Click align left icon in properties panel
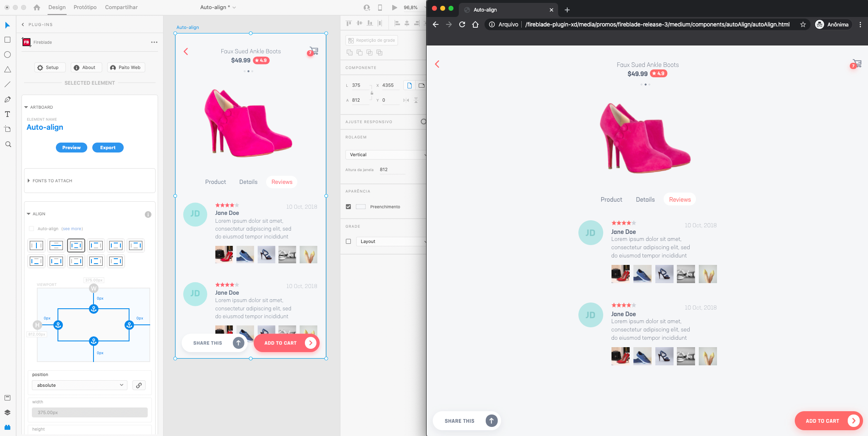 pyautogui.click(x=397, y=23)
